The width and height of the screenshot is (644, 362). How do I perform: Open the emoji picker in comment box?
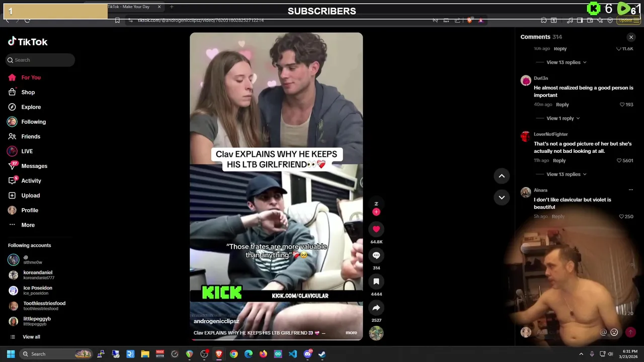point(614,332)
